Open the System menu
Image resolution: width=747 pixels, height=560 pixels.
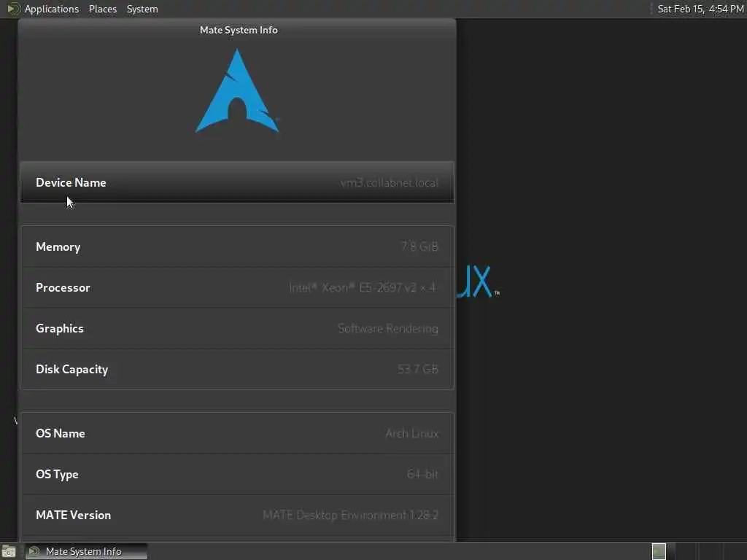pyautogui.click(x=142, y=9)
